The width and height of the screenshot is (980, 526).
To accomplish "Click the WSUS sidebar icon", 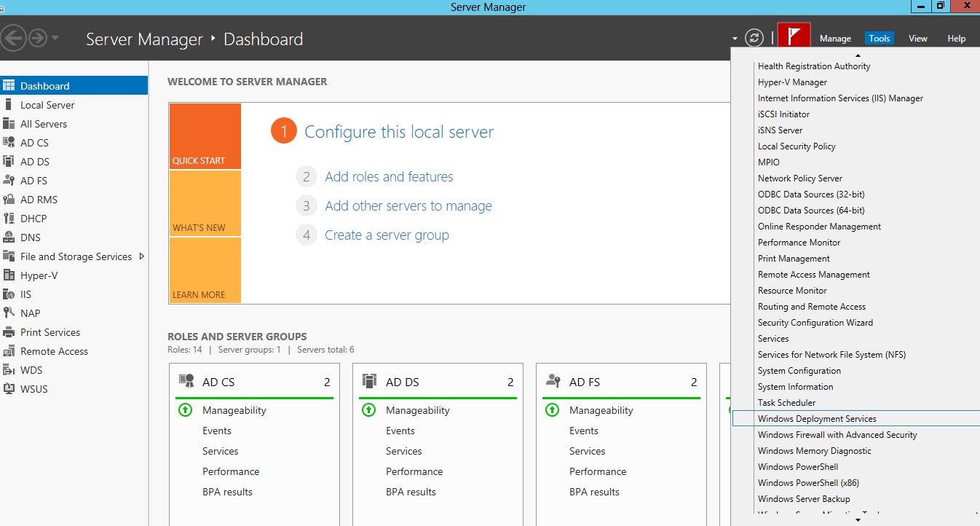I will click(9, 389).
